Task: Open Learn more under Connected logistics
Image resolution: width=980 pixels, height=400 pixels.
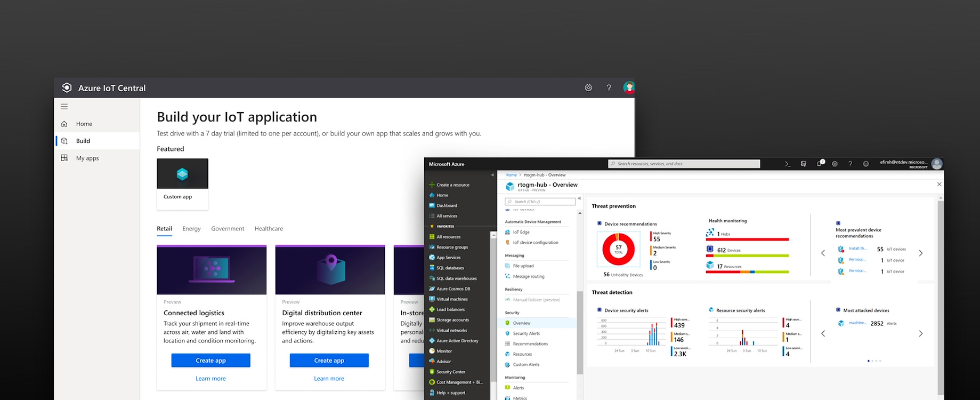Action: (210, 379)
